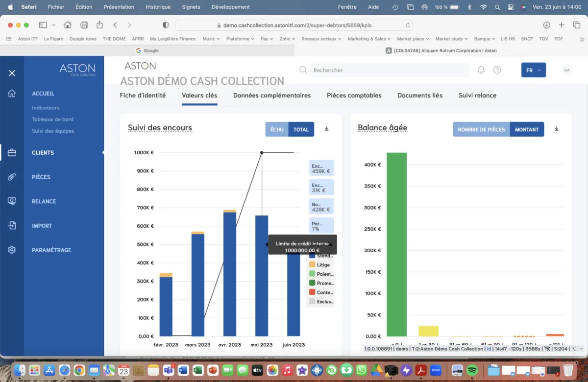
Task: Open the briefcase Clients sidebar icon
Action: [12, 153]
